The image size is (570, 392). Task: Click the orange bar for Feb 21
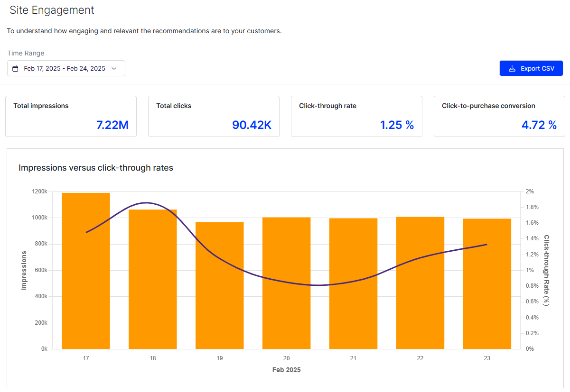[354, 283]
